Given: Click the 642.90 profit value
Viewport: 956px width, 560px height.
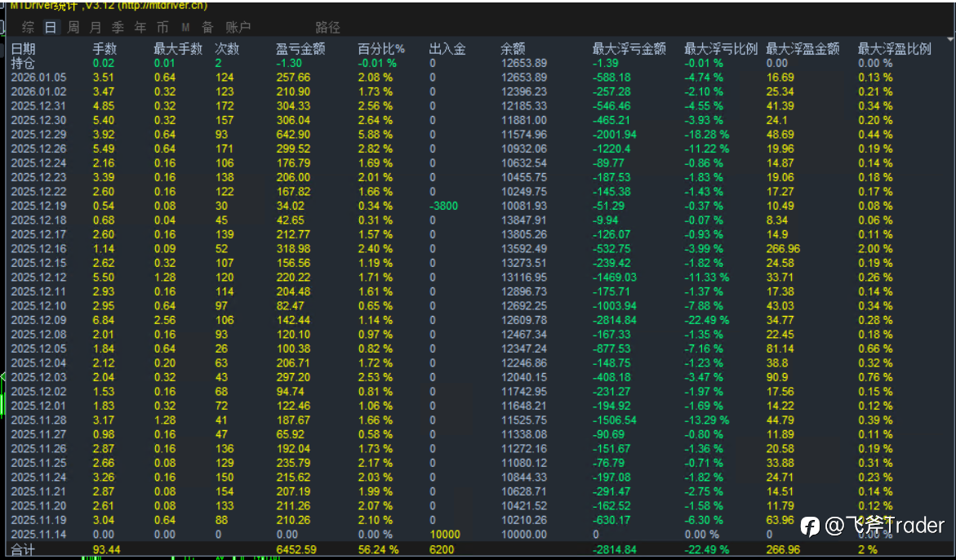Looking at the screenshot, I should coord(293,135).
